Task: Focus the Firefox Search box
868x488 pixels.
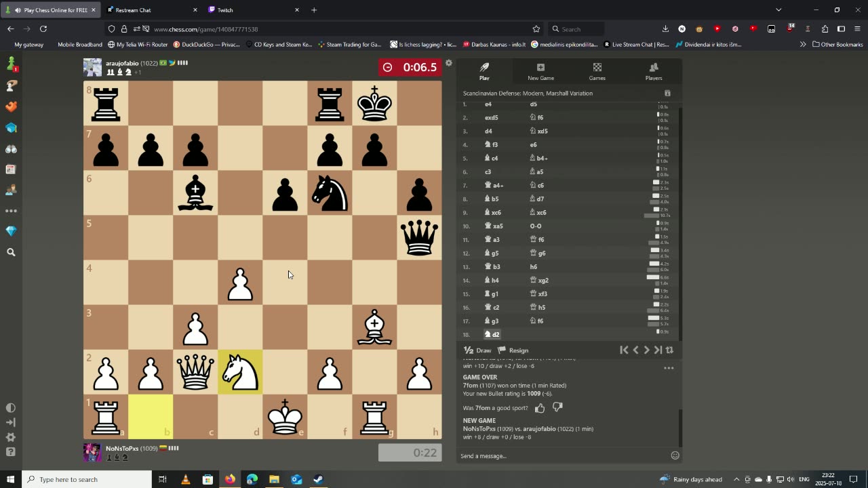Action: [576, 29]
